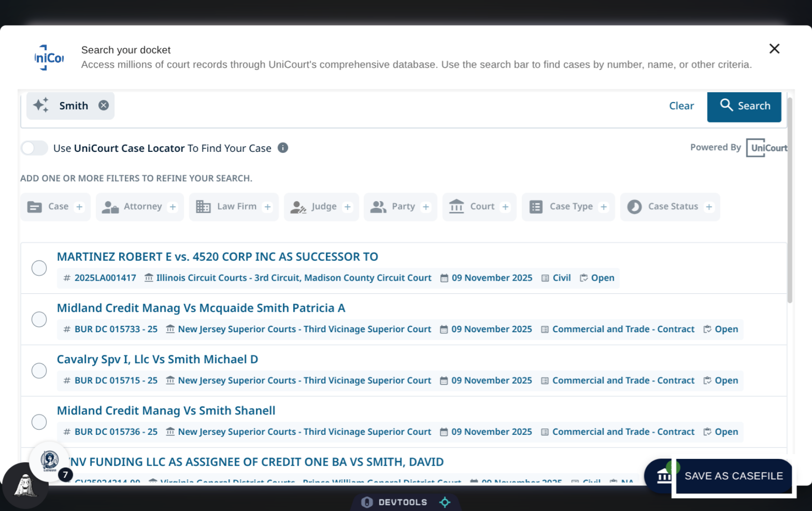The width and height of the screenshot is (812, 511).
Task: Expand the Case Type filter
Action: [604, 206]
